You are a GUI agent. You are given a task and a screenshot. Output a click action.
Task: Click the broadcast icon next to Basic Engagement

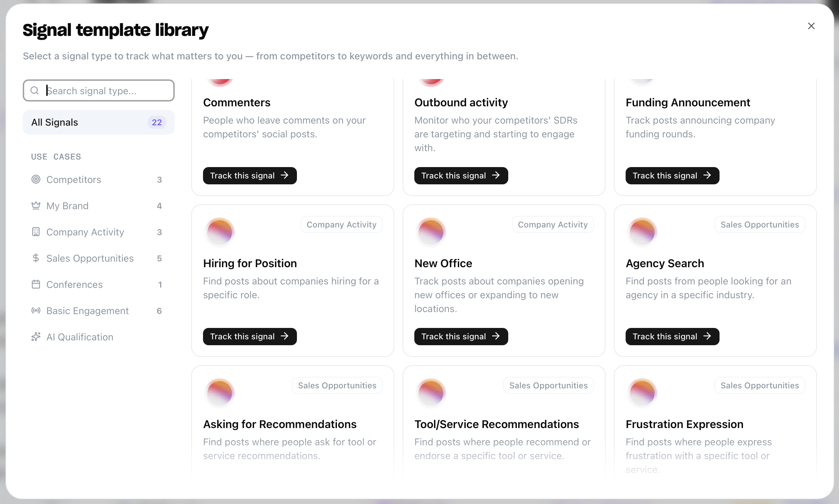point(36,311)
